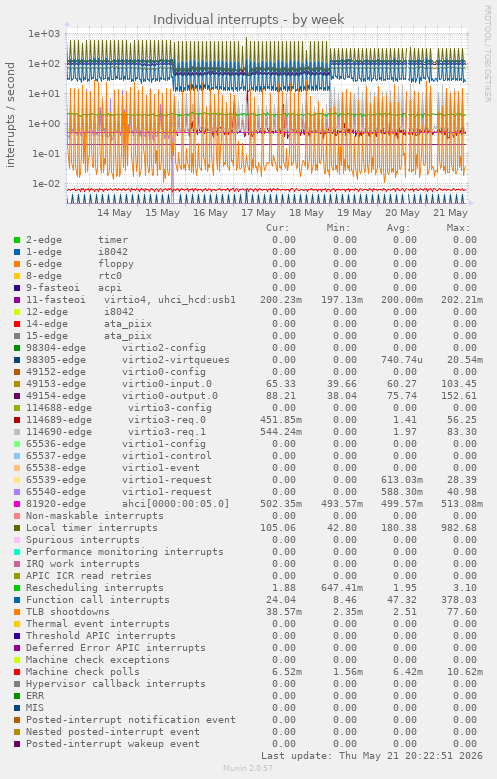Click the 20 May date label on the axis
The height and width of the screenshot is (779, 497).
pyautogui.click(x=403, y=213)
